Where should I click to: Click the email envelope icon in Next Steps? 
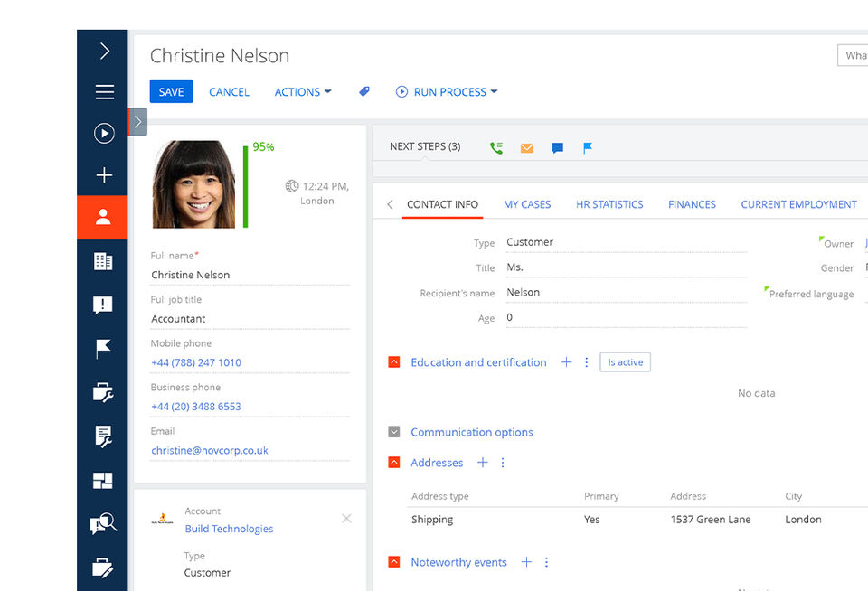tap(526, 147)
